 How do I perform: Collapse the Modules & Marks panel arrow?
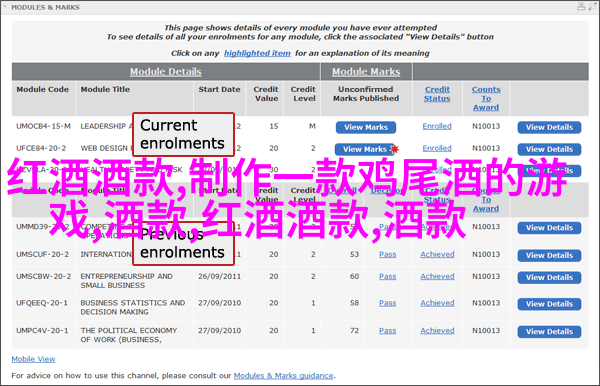(5, 7)
